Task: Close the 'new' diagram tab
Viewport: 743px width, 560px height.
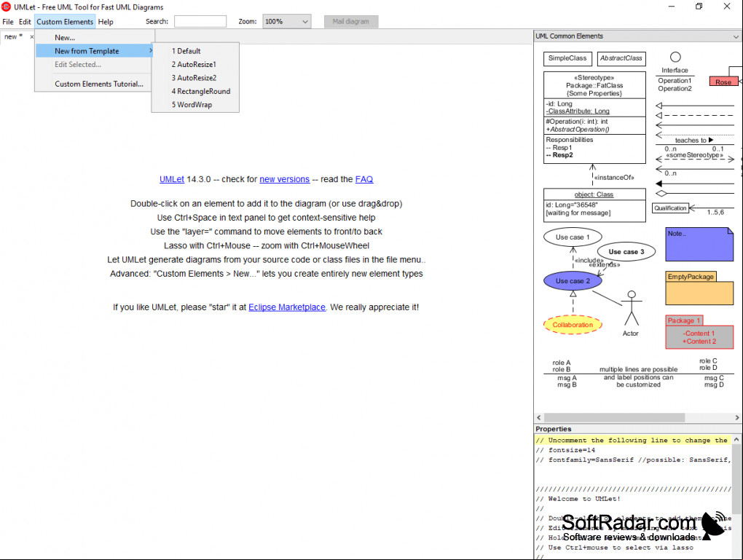Action: point(32,36)
